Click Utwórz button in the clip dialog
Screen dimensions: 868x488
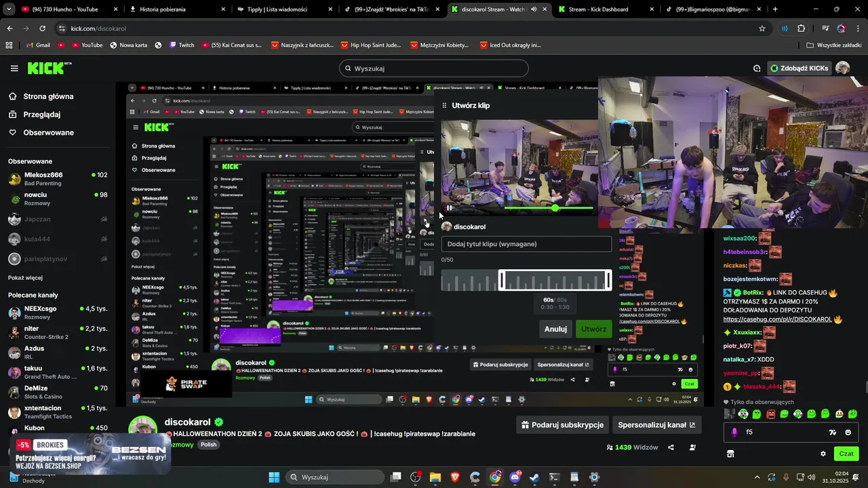coord(594,329)
